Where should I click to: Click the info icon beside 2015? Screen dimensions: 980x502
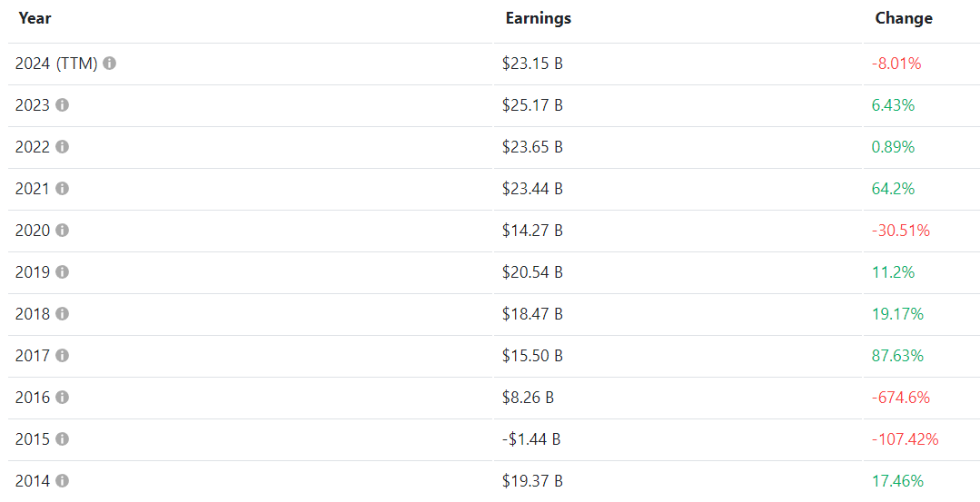click(62, 439)
